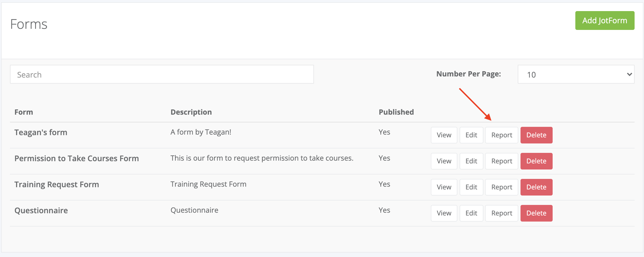Focus the Search input field
Screen dimensions: 644x257
(162, 74)
